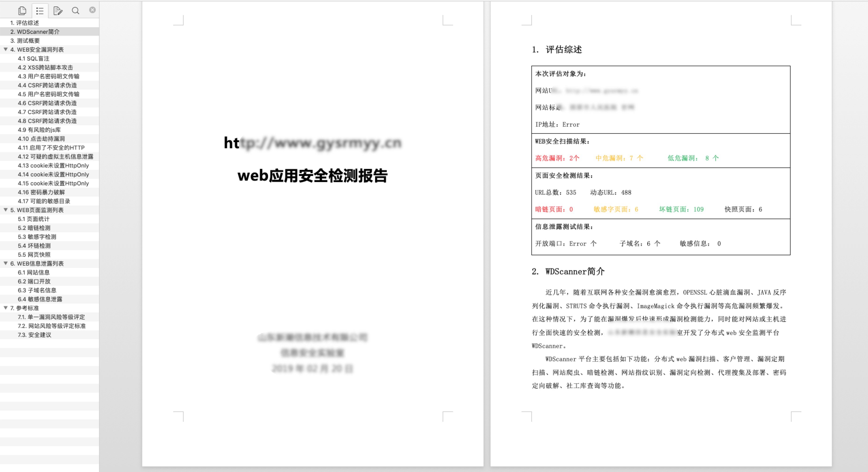Open the page thumbnails pane icon
This screenshot has height=472, width=868.
[22, 11]
